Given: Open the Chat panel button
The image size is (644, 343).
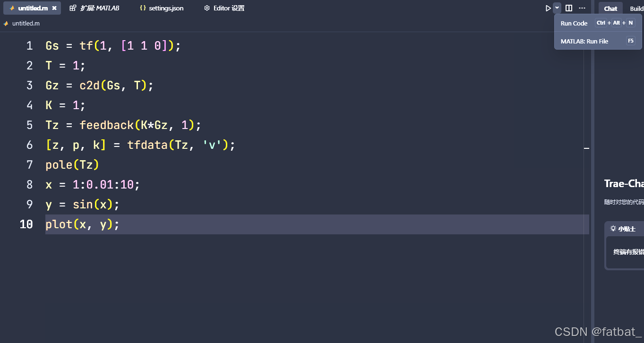Looking at the screenshot, I should click(610, 8).
